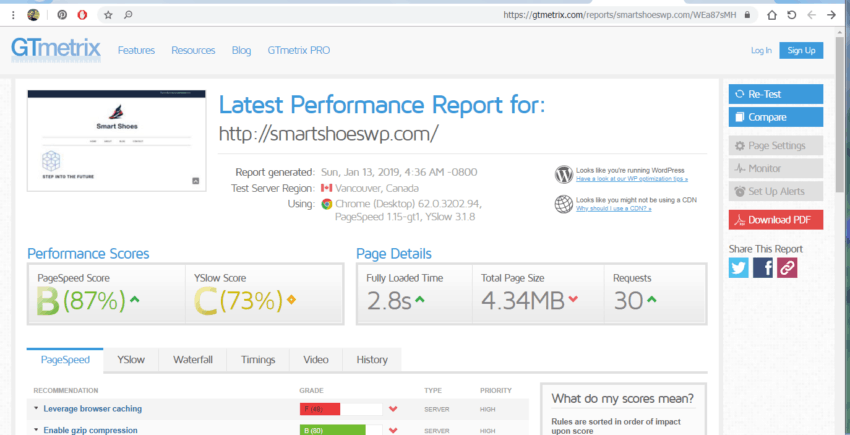850x435 pixels.
Task: Download the report as PDF
Action: [776, 220]
